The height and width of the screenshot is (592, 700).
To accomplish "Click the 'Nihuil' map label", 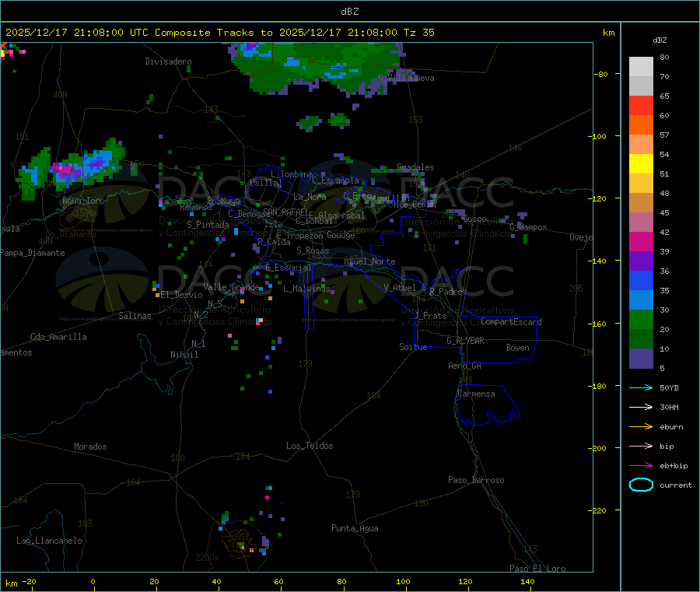I will tap(184, 355).
